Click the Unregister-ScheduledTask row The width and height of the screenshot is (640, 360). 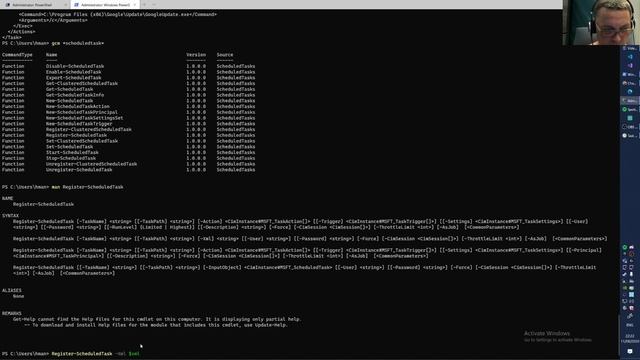tap(128, 169)
